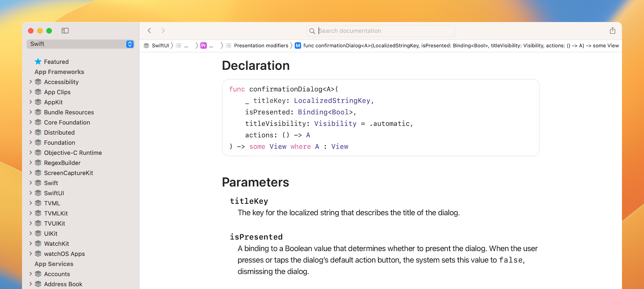The image size is (644, 289).
Task: Open the purple Pr protocol breadcrumb
Action: point(207,46)
